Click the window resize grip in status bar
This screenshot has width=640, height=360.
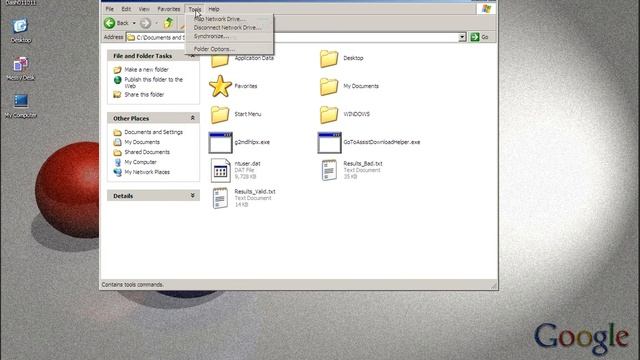tap(494, 286)
